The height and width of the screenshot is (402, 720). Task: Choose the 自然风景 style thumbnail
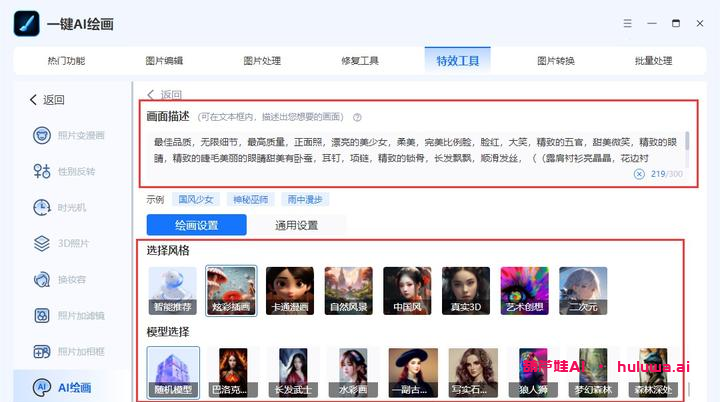point(349,291)
